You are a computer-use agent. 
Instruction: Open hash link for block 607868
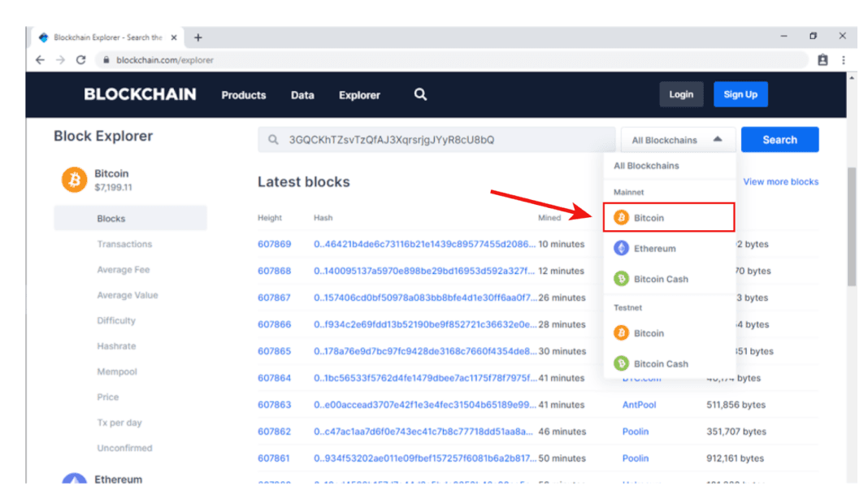[424, 271]
